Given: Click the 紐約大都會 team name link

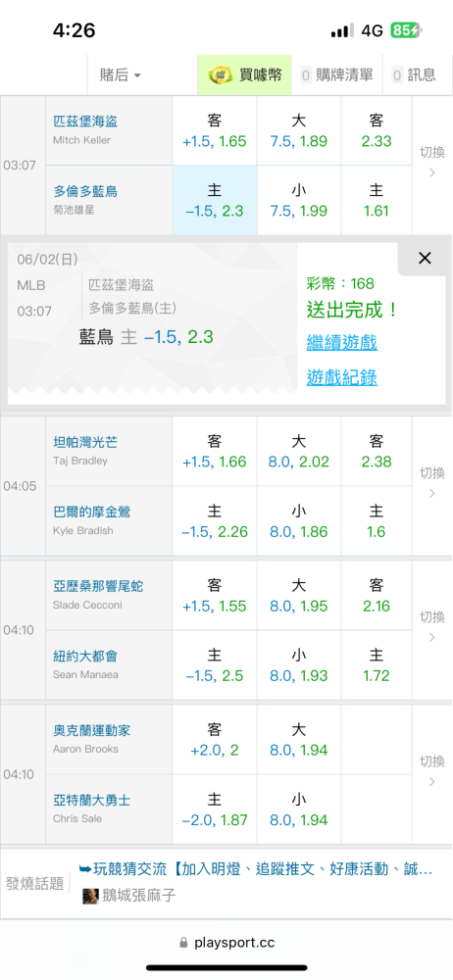Looking at the screenshot, I should [85, 657].
